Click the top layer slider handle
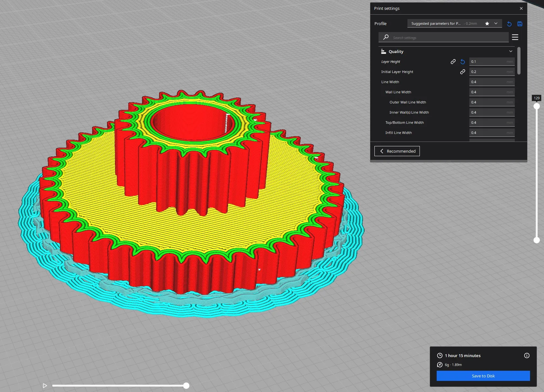Viewport: 544px width, 392px height. click(x=537, y=106)
